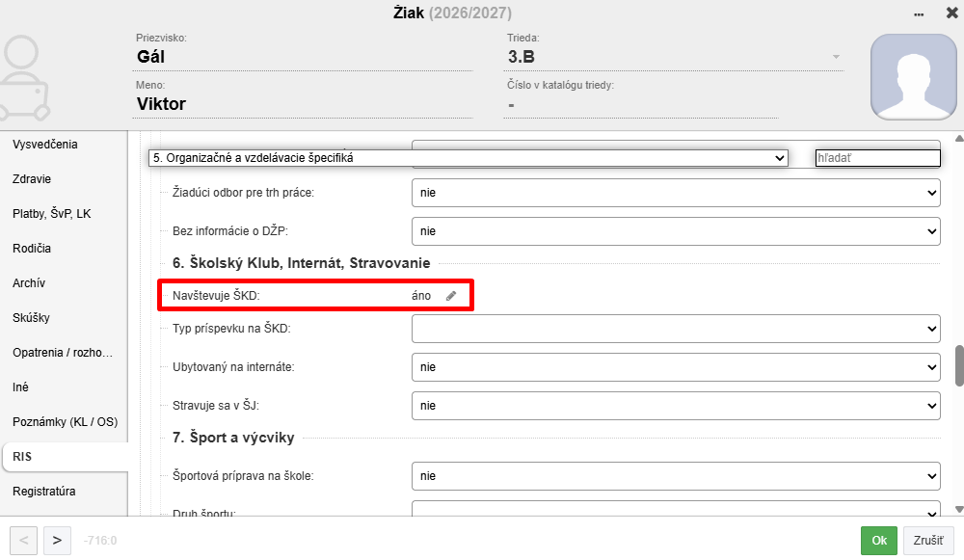The image size is (964, 560).
Task: Open the Ubytovaný na internáte dropdown
Action: [676, 367]
